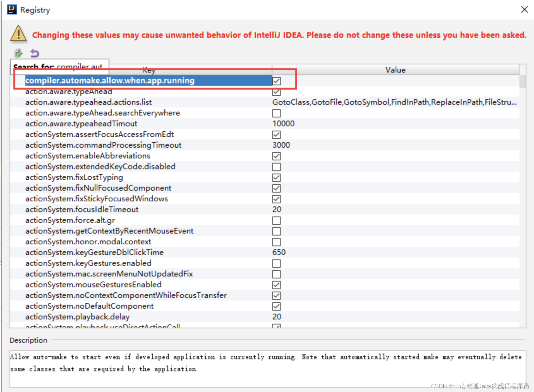
Task: Disable actionSystem.enableAbbreviations
Action: (276, 156)
